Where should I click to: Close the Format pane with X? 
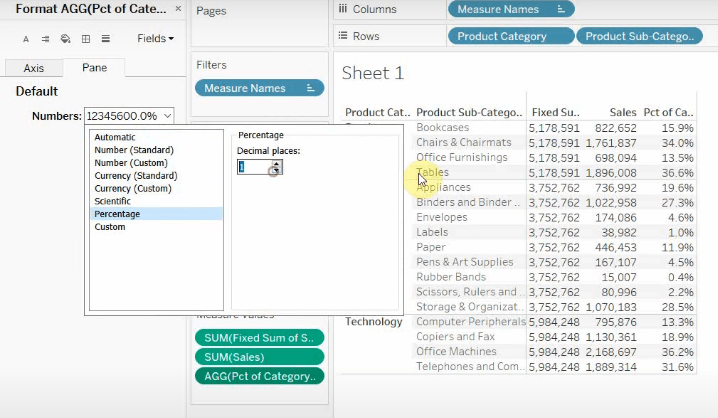click(x=177, y=8)
